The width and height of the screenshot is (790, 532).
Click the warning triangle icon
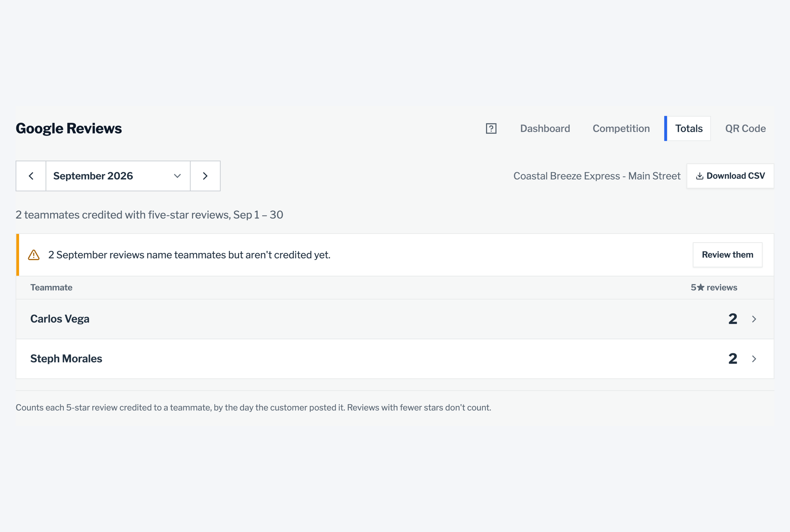click(34, 255)
